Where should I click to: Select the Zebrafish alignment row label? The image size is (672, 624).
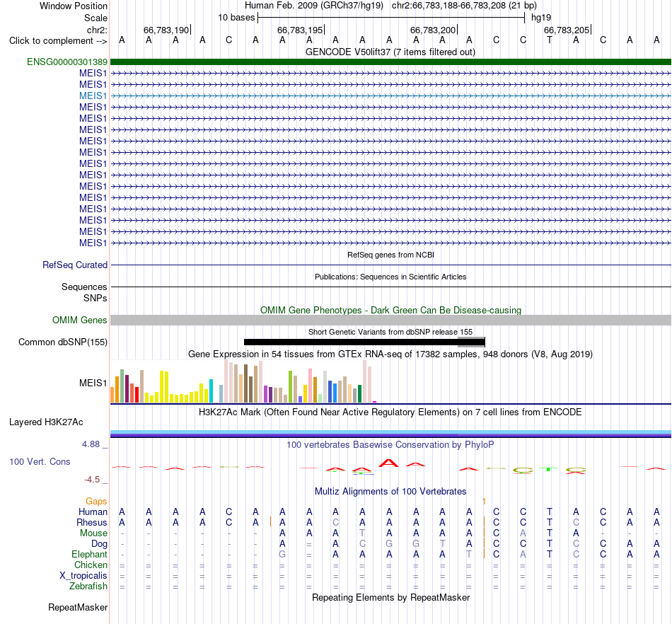pyautogui.click(x=88, y=586)
